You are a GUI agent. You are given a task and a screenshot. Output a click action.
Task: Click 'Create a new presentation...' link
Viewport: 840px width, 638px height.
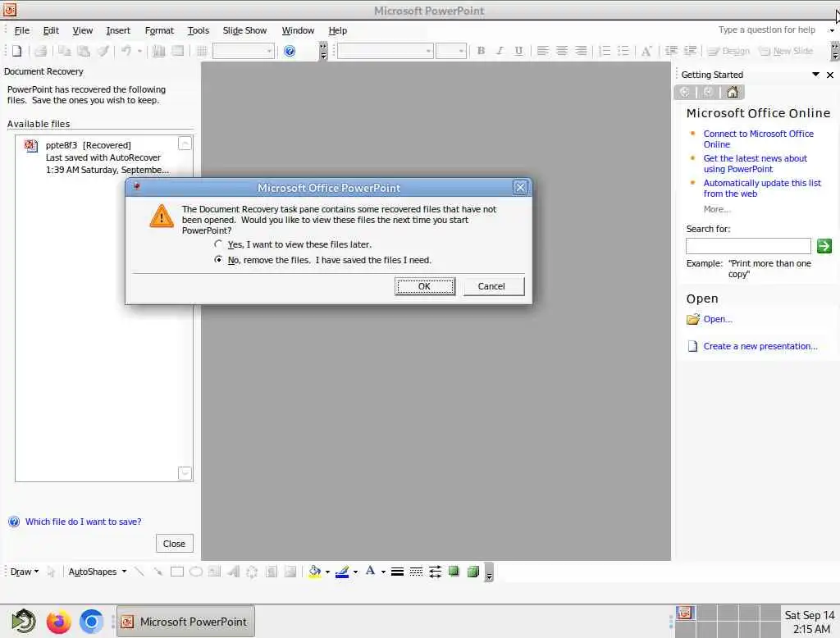[x=760, y=346]
